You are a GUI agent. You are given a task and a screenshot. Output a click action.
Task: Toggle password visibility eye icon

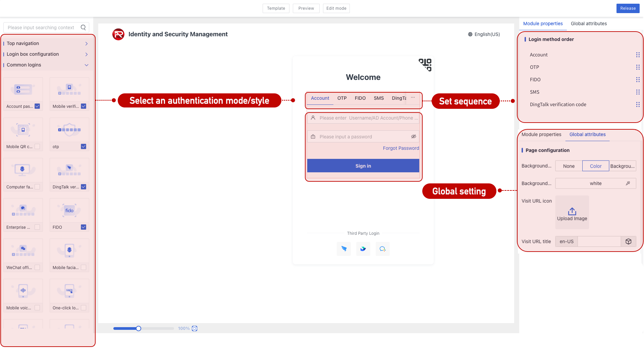[x=414, y=137]
